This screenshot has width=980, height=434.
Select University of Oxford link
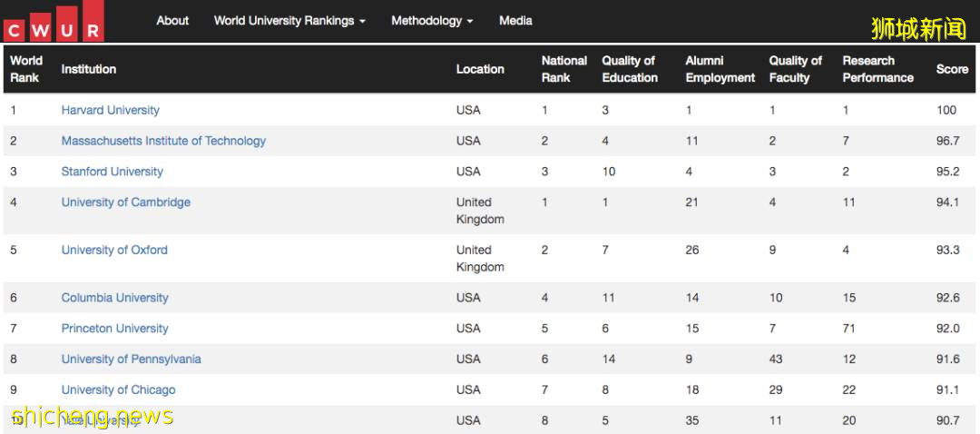click(x=114, y=250)
